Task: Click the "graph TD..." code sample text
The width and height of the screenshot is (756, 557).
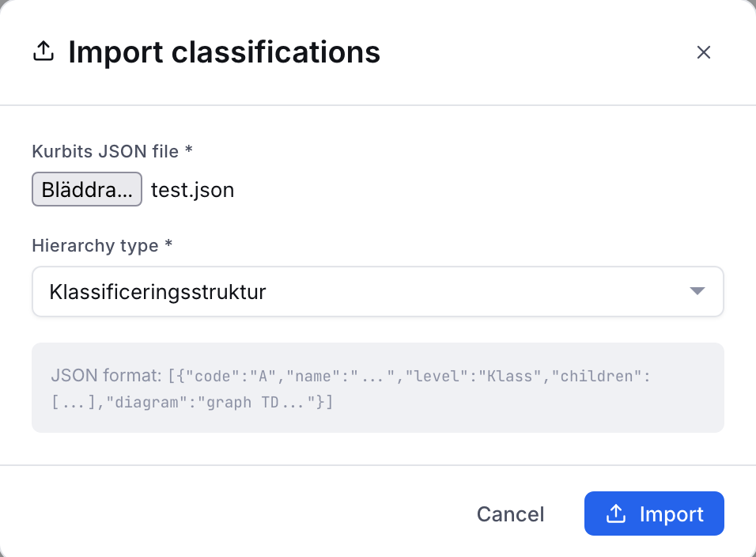Action: [260, 402]
